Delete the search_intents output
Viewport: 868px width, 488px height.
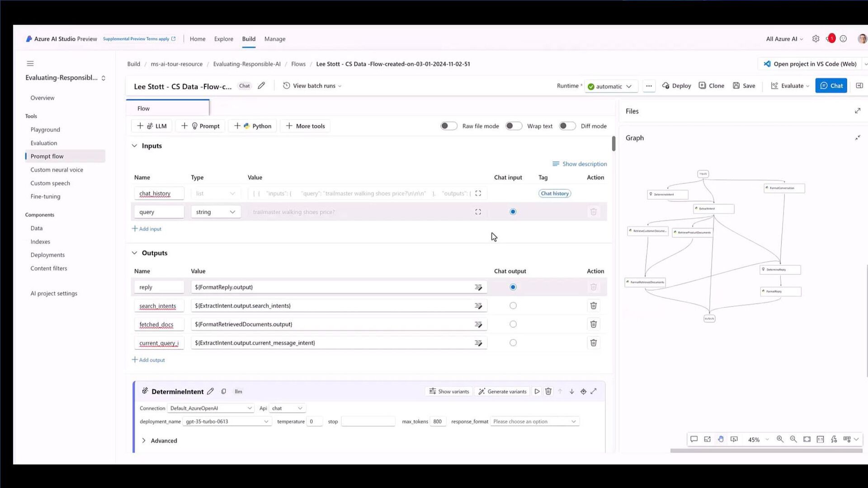point(594,306)
